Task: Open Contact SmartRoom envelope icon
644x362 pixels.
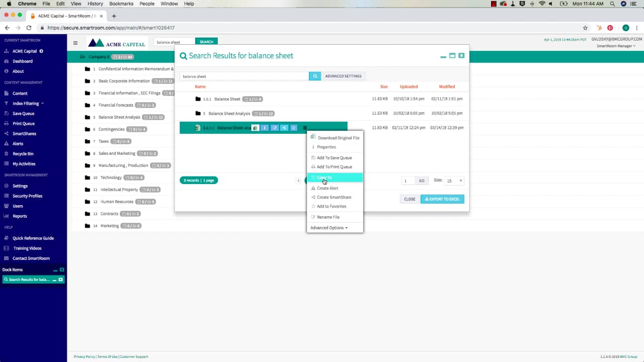Action: click(x=7, y=258)
